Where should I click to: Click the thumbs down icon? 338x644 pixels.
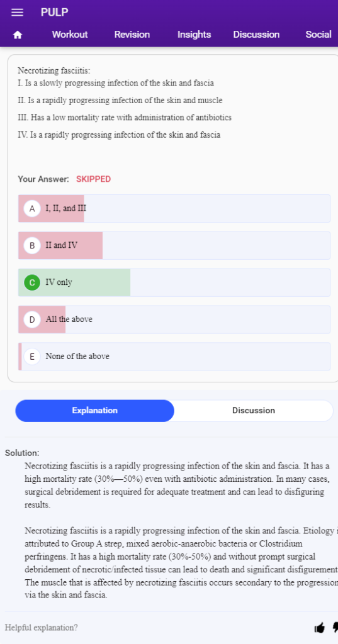pos(335,628)
